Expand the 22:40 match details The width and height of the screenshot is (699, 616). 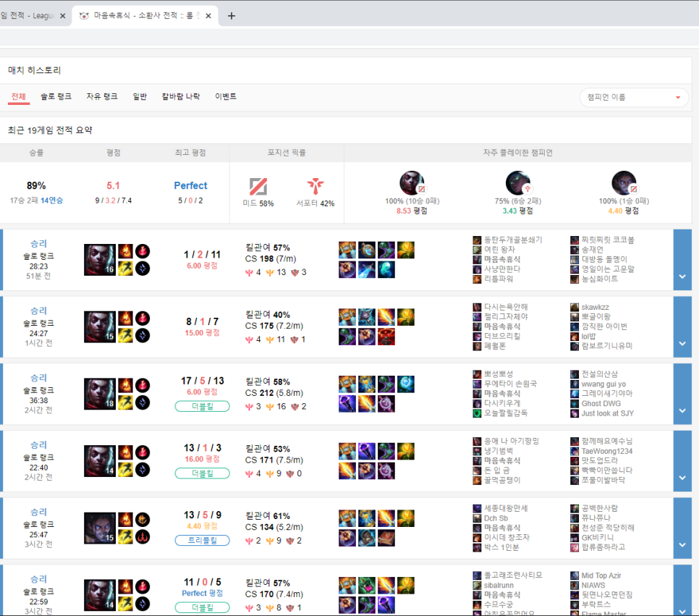coord(682,461)
